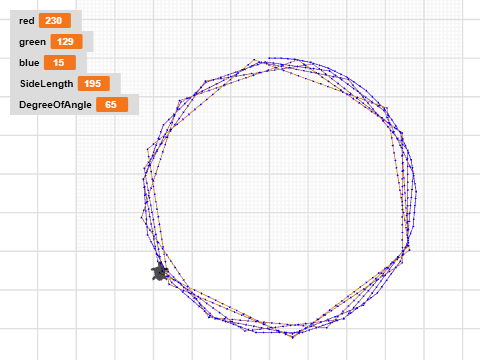Select the green variable value 129
The height and width of the screenshot is (360, 480).
pos(66,42)
